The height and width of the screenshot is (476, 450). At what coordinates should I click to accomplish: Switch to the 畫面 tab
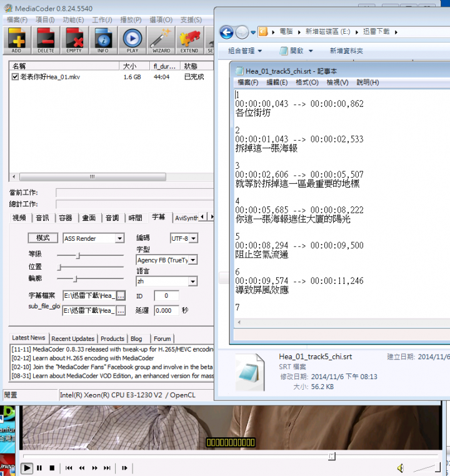click(x=89, y=218)
